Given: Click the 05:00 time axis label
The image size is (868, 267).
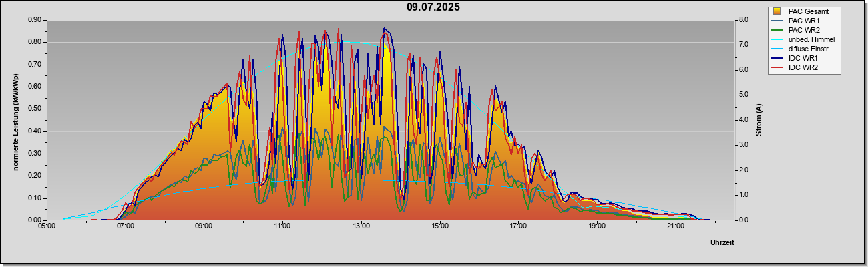Looking at the screenshot, I should 47,226.
